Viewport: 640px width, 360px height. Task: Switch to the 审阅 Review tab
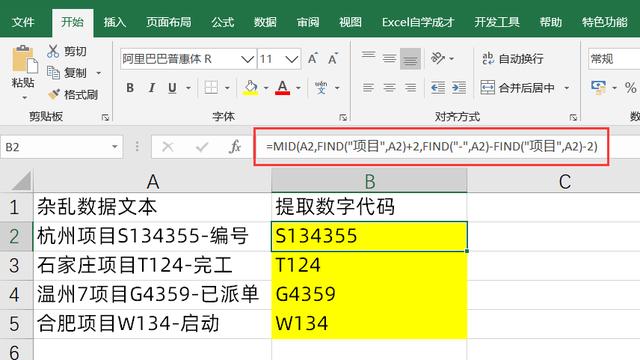click(308, 22)
